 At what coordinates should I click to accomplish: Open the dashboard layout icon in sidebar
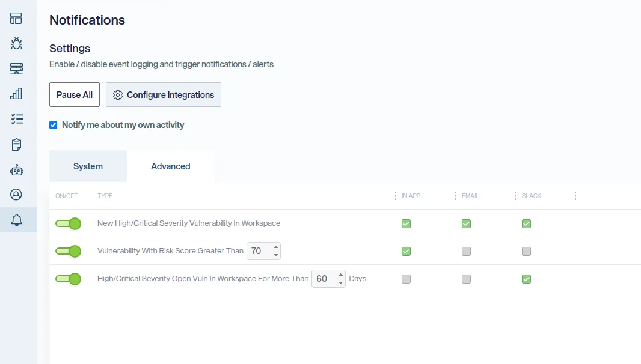[x=16, y=18]
